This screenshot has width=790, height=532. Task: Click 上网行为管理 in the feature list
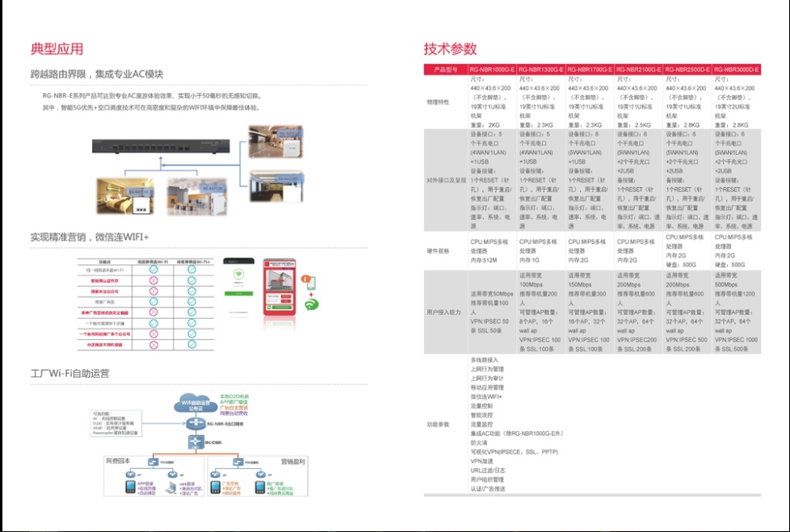(487, 369)
